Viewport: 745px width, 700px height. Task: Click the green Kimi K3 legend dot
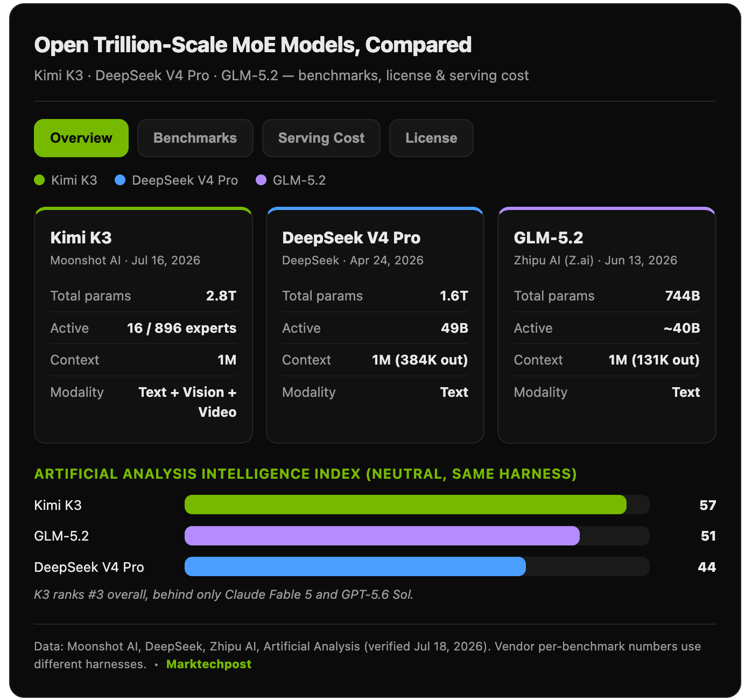coord(39,180)
